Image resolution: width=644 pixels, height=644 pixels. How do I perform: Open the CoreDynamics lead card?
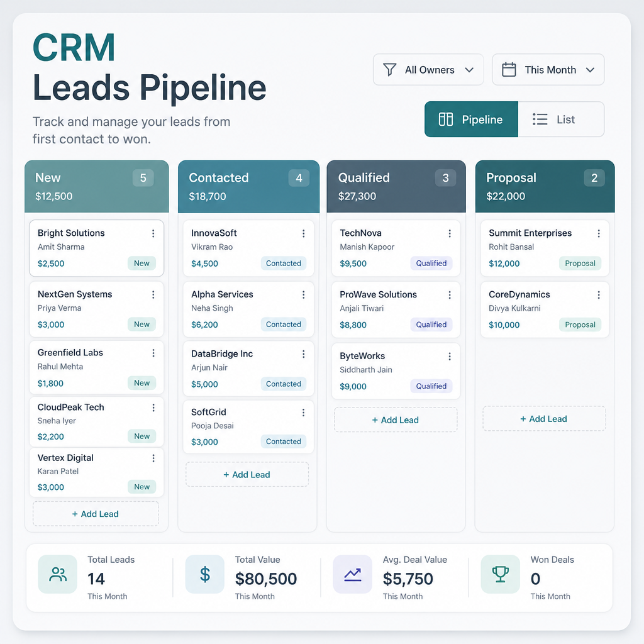click(545, 309)
